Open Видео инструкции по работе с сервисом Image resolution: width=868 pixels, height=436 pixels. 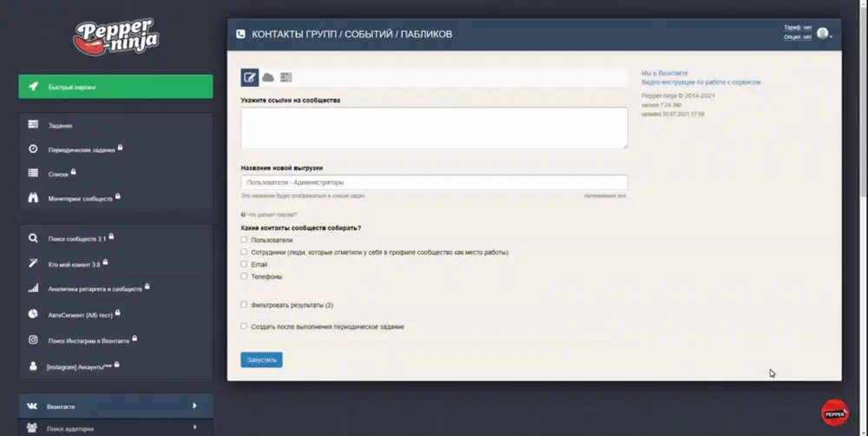click(x=700, y=82)
